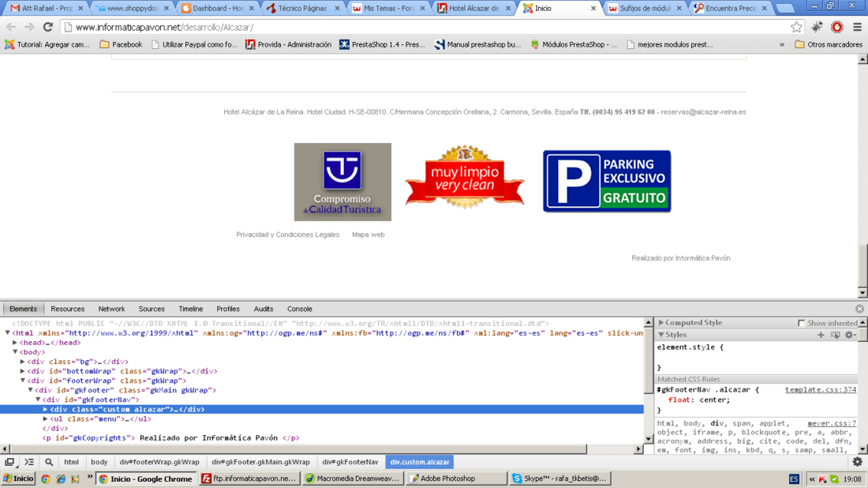Click the ES language indicator in tray
This screenshot has width=868, height=488.
click(794, 479)
